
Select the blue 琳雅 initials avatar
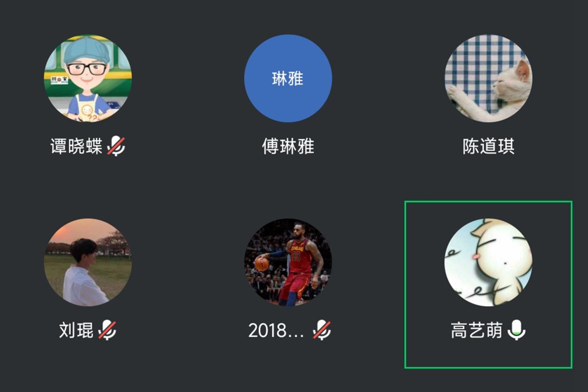[x=288, y=78]
